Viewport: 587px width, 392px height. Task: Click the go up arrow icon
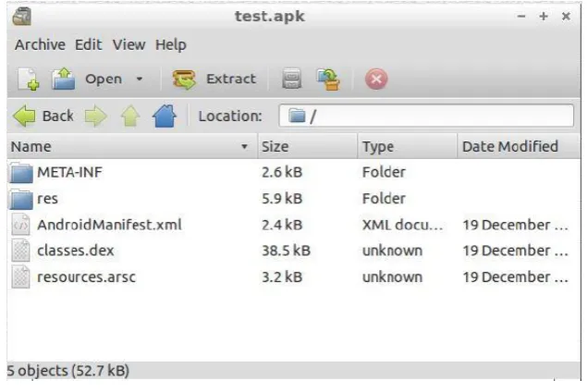coord(130,116)
